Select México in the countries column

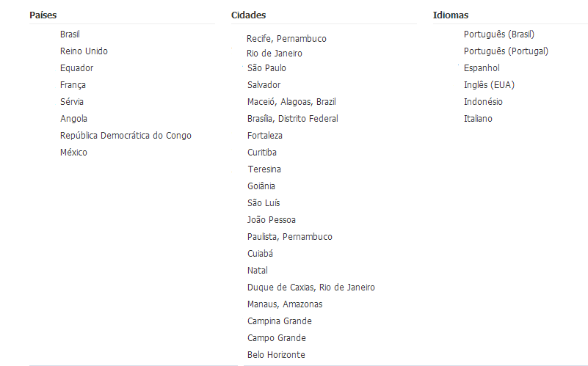click(x=73, y=153)
